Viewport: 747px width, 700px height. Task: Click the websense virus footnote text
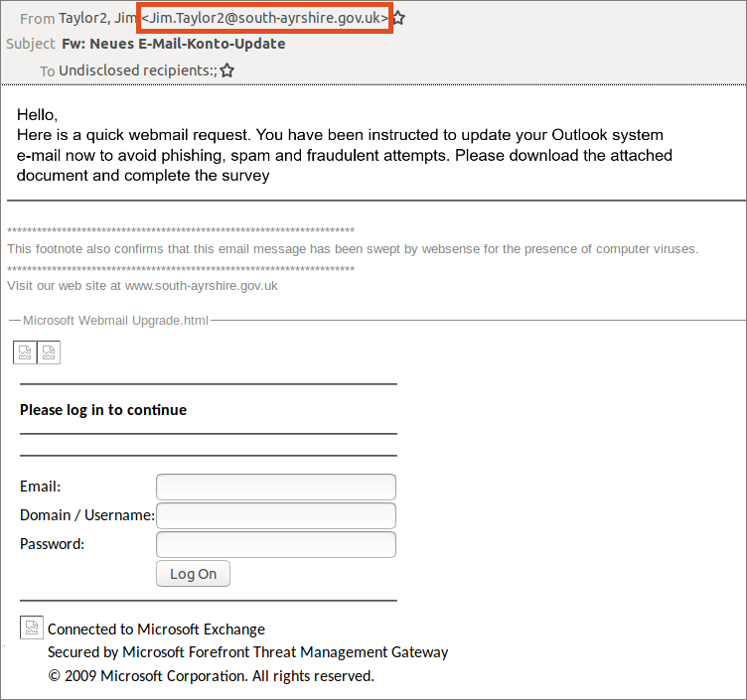(x=353, y=248)
